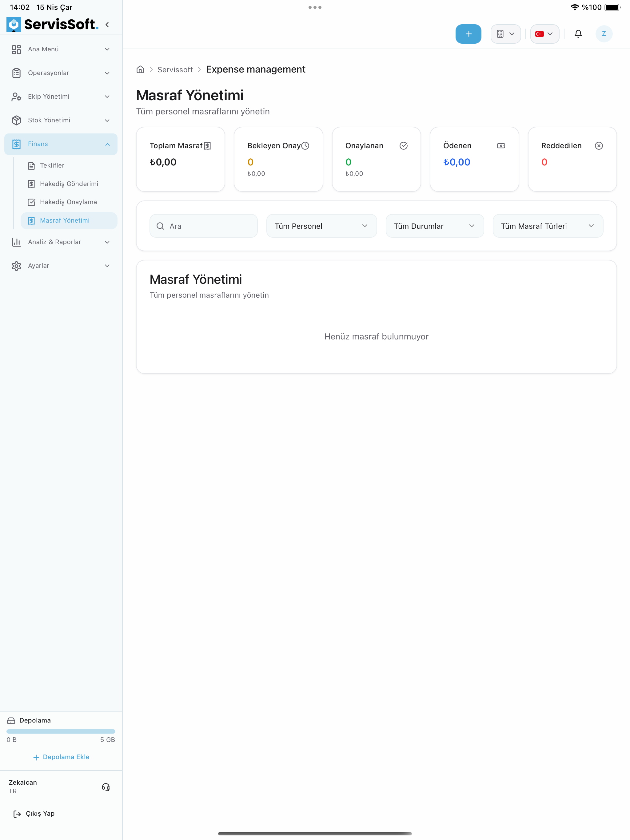Click the ServisSoft logo icon
630x840 pixels.
click(x=14, y=24)
